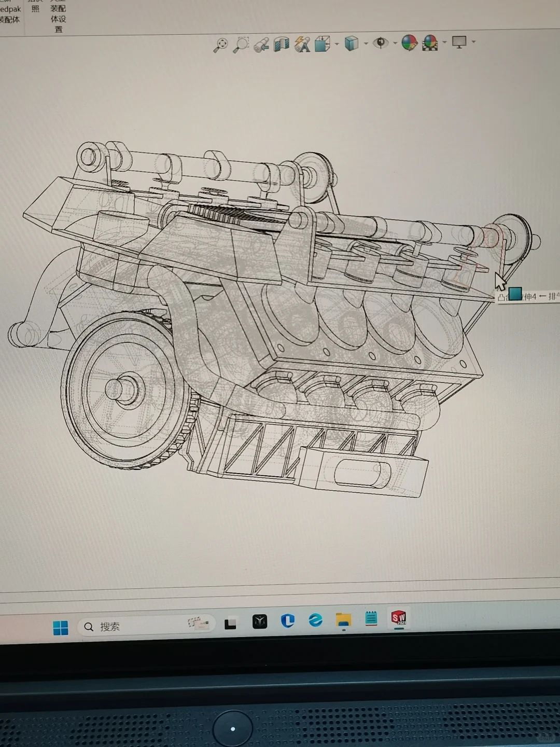The image size is (560, 747).
Task: Open the Dynamic Annotation Views icon
Action: (x=302, y=44)
